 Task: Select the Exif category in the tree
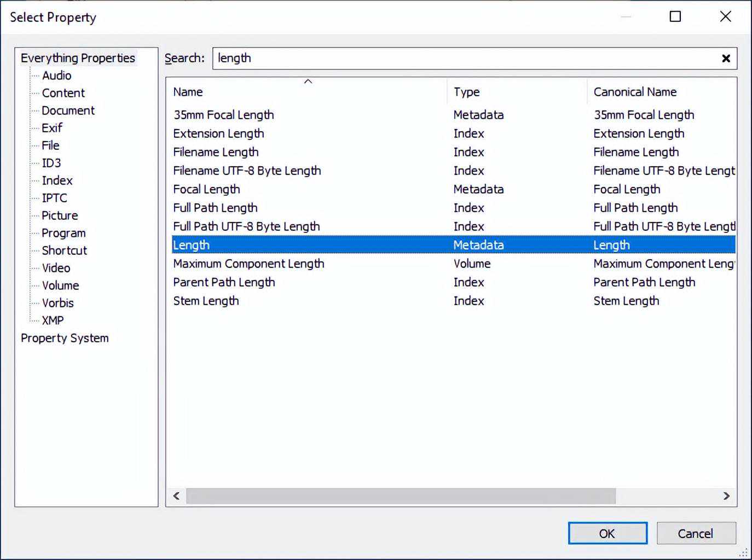click(52, 128)
